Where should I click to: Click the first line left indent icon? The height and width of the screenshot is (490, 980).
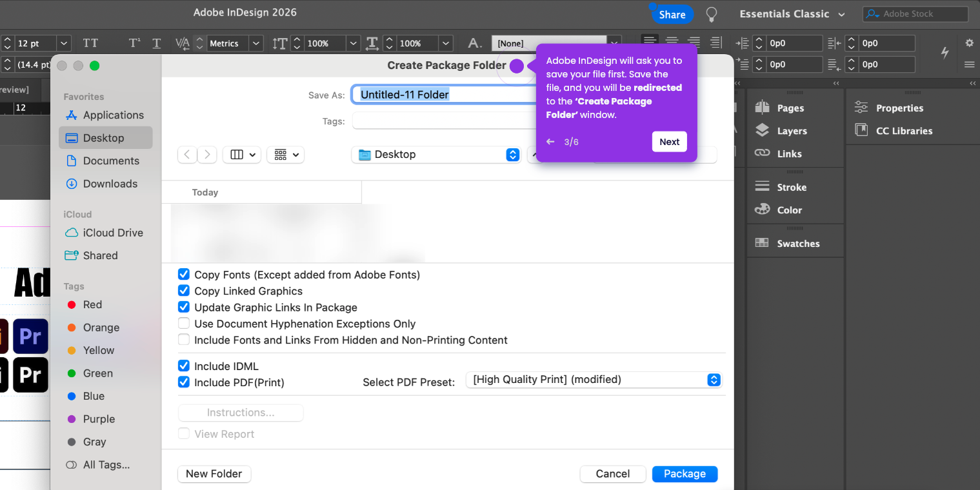coord(742,64)
